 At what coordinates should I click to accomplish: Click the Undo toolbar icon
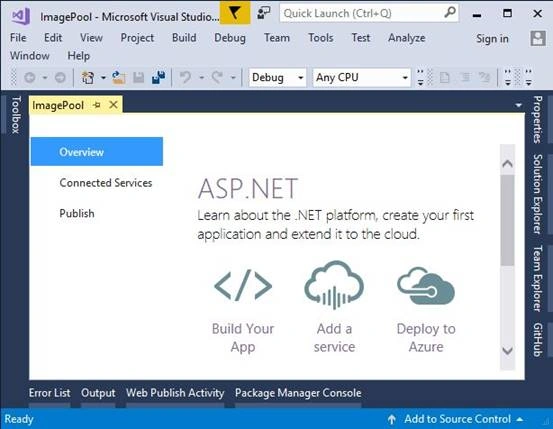click(185, 77)
